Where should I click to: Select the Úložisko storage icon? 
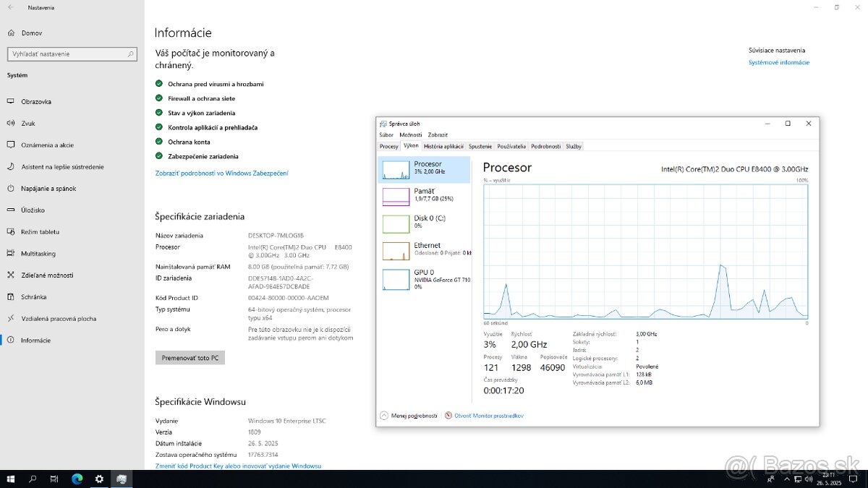pyautogui.click(x=11, y=210)
